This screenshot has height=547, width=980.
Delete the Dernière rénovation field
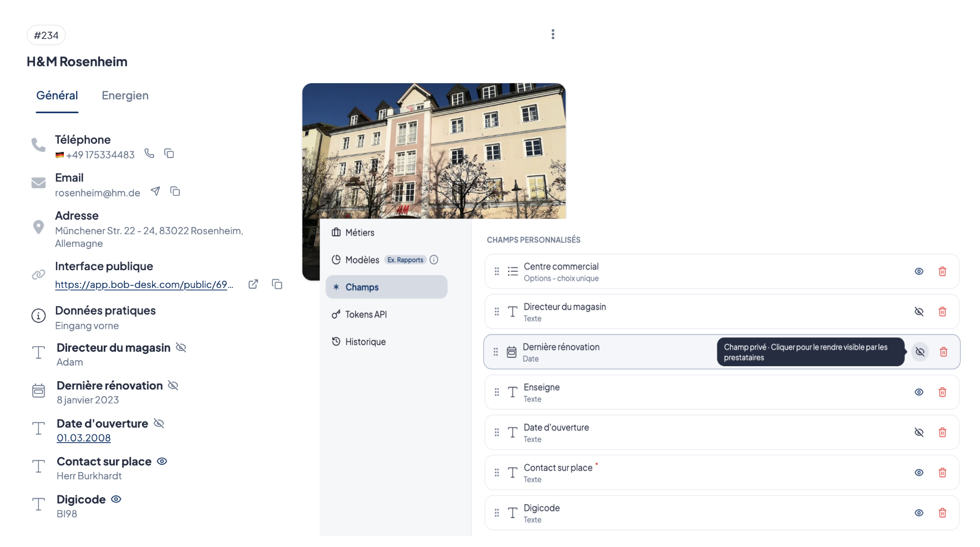tap(943, 352)
